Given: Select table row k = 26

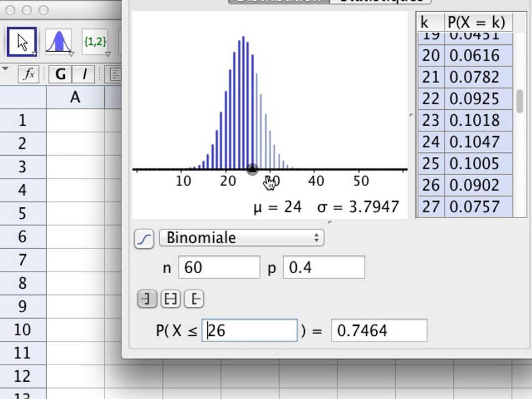Looking at the screenshot, I should tap(465, 185).
